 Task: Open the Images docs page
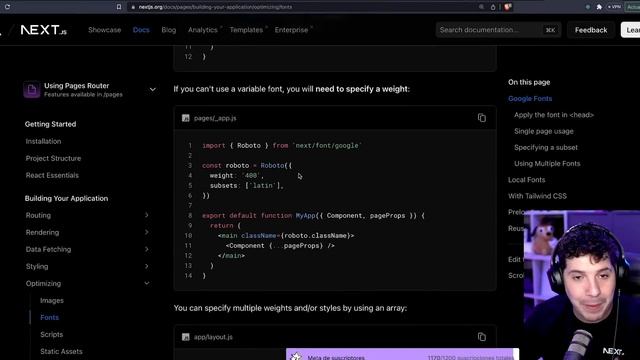pos(52,300)
